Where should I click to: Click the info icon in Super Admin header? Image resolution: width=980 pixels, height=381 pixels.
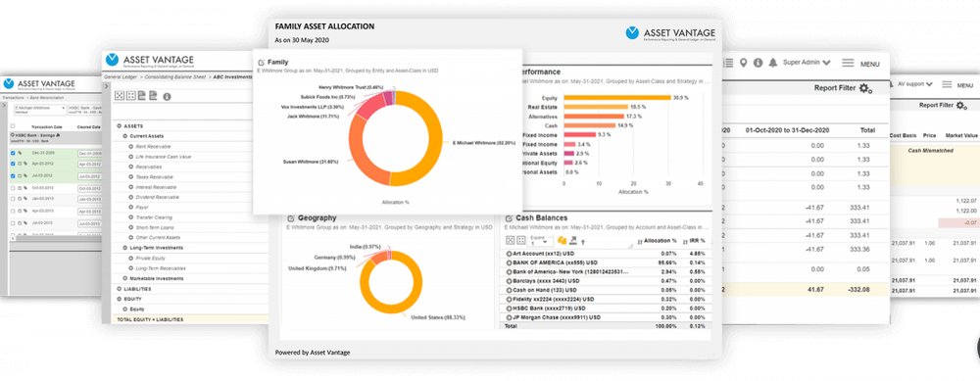pyautogui.click(x=759, y=63)
